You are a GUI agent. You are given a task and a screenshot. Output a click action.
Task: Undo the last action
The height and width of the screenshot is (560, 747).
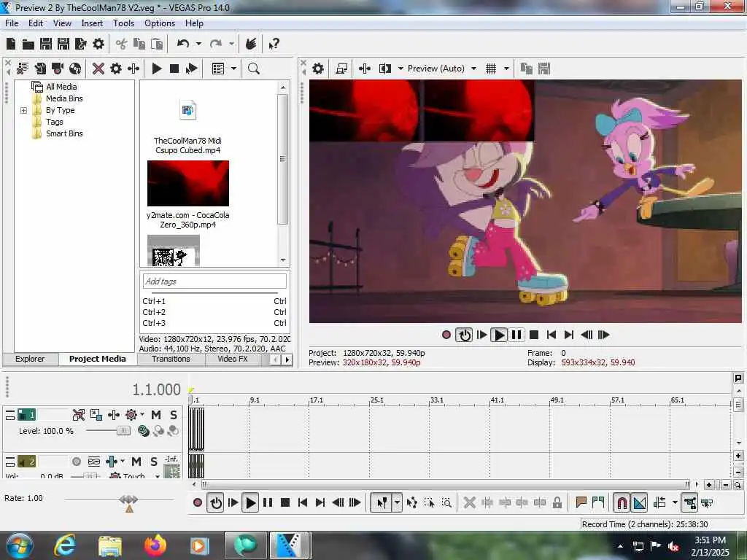pyautogui.click(x=183, y=44)
